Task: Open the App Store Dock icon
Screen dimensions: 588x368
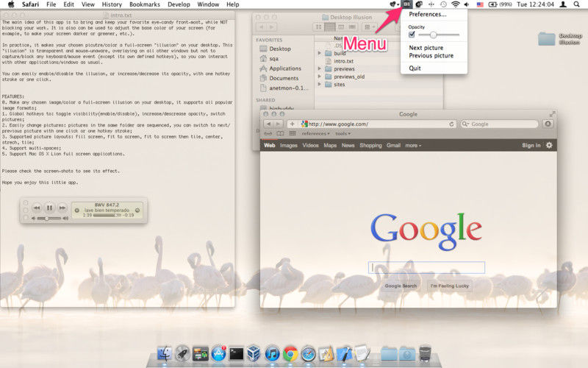Action: [x=218, y=353]
